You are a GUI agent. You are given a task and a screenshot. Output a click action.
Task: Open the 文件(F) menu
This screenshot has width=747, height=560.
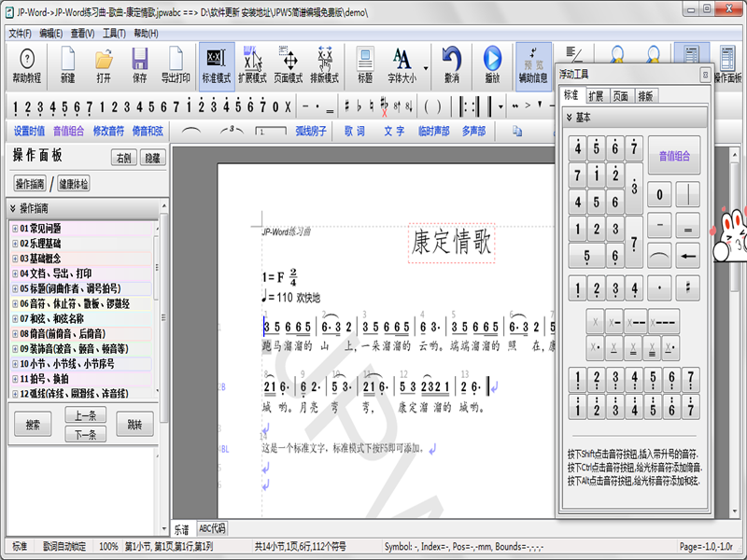(x=20, y=34)
